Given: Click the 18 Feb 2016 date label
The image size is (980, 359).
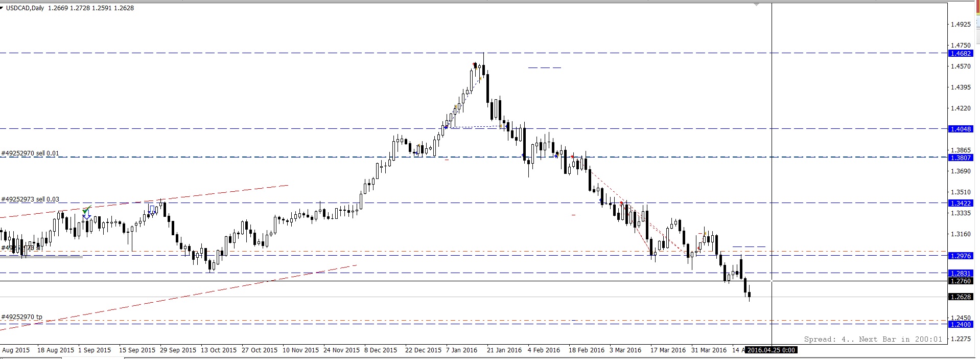Looking at the screenshot, I should pos(587,350).
